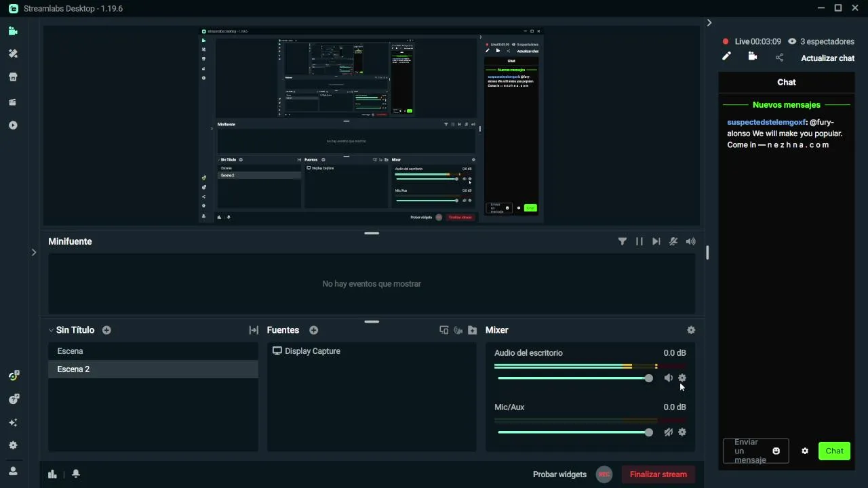Image resolution: width=868 pixels, height=488 pixels.
Task: Add a new scene with plus icon
Action: point(106,330)
